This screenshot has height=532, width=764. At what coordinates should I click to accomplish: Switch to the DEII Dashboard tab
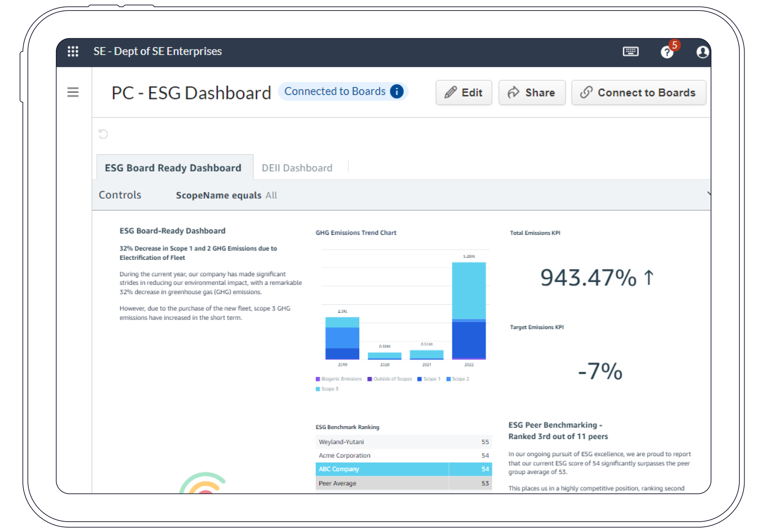pyautogui.click(x=297, y=168)
